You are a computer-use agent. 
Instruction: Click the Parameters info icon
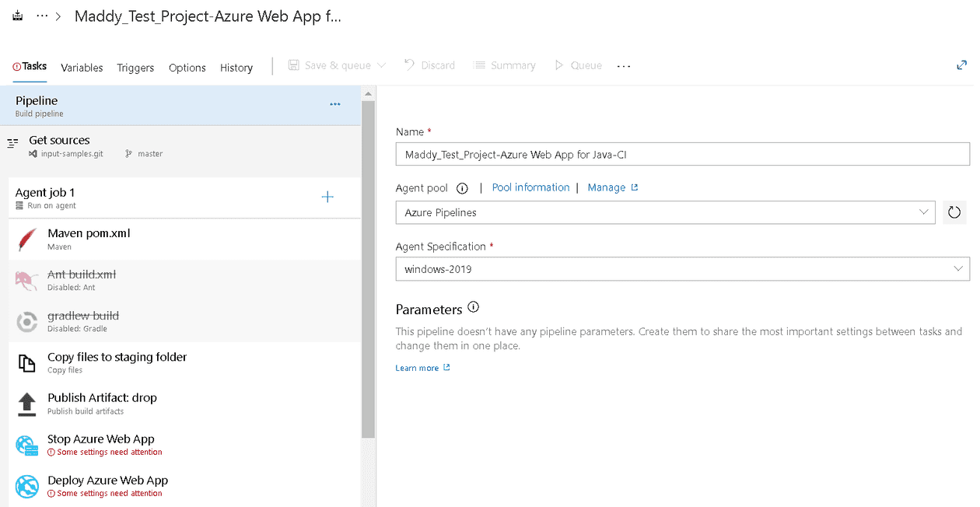tap(473, 306)
